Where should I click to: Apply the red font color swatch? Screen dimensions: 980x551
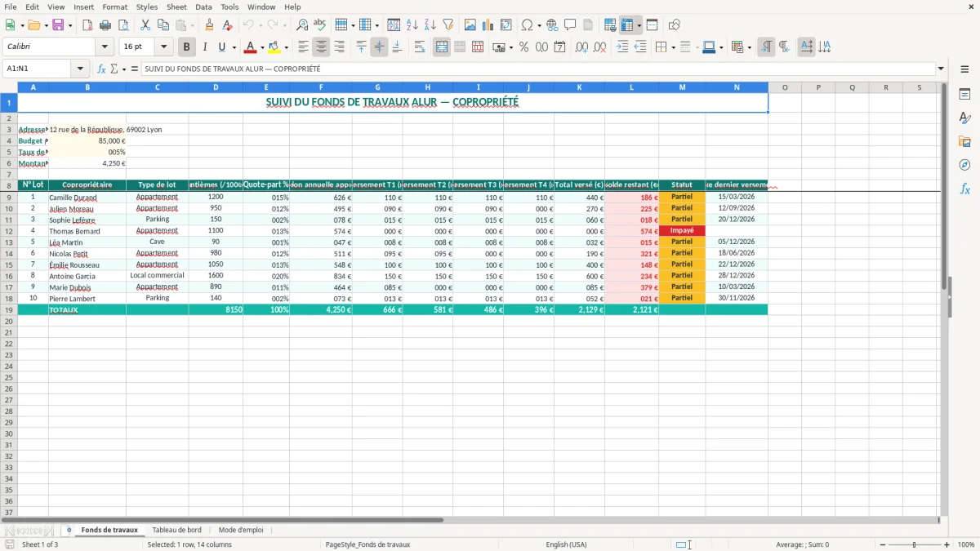[251, 47]
